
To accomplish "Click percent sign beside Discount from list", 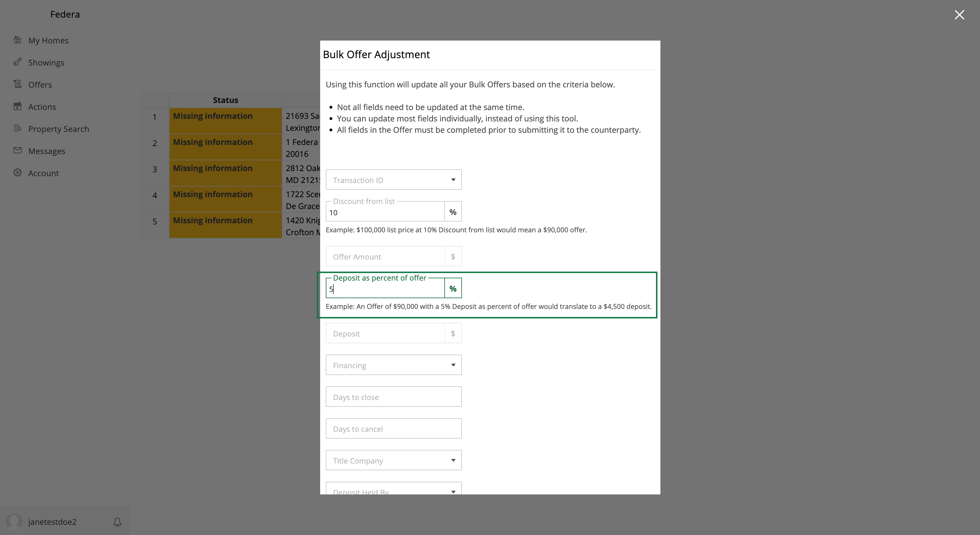I will click(453, 212).
